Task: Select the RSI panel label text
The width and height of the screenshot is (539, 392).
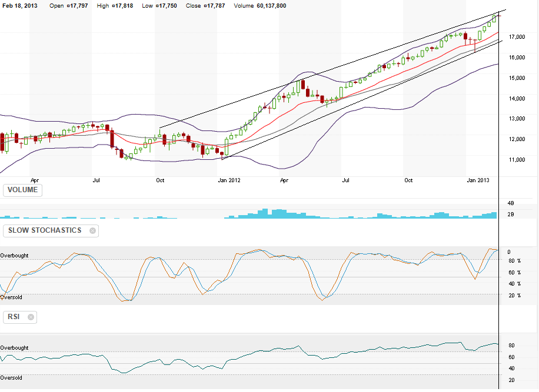Action: tap(14, 317)
